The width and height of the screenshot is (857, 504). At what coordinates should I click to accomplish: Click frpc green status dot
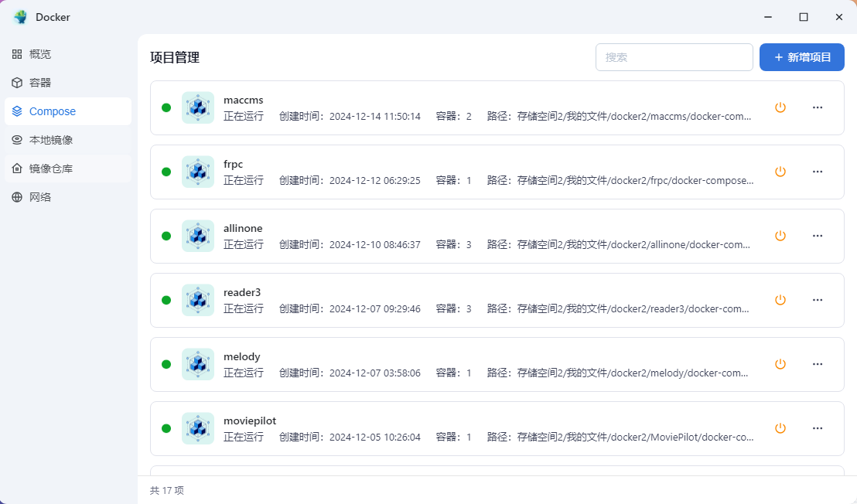click(x=167, y=172)
